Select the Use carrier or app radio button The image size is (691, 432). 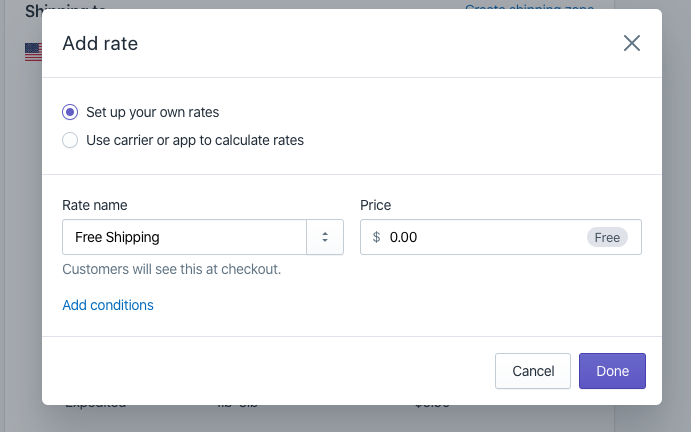[70, 140]
